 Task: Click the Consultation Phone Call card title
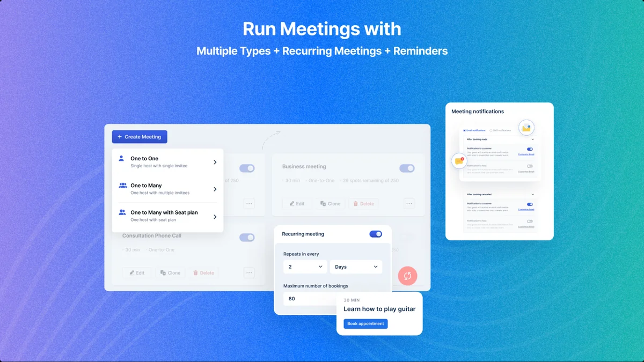152,236
